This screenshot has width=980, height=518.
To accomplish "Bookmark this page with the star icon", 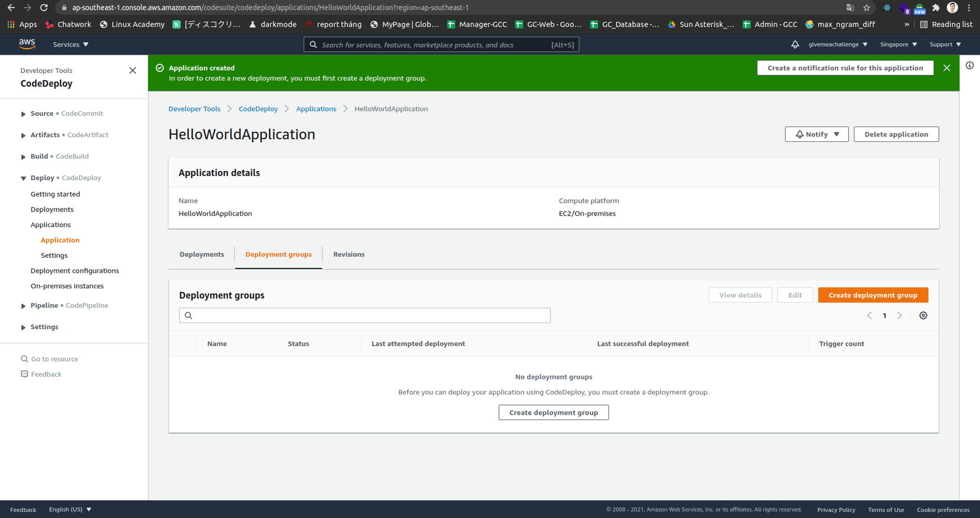I will click(867, 8).
